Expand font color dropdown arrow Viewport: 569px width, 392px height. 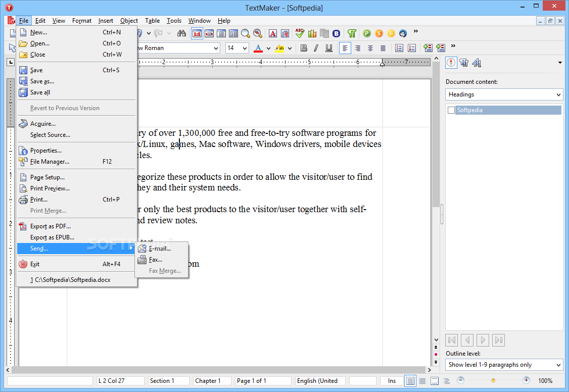click(268, 48)
